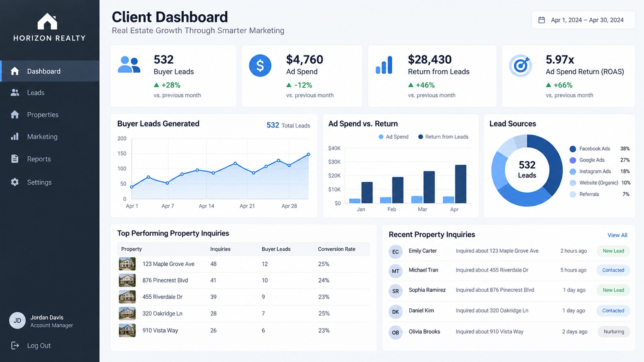Click the calendar icon in date range
The image size is (644, 362).
coord(541,20)
